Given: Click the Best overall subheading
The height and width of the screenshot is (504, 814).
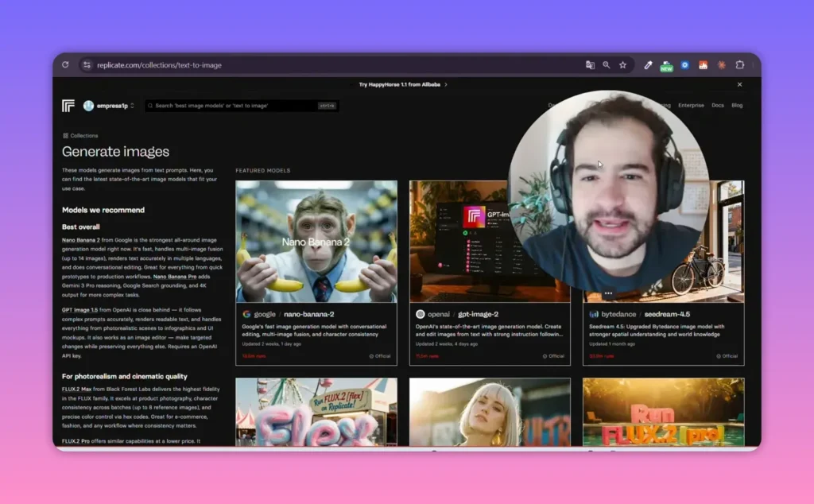Looking at the screenshot, I should (81, 227).
